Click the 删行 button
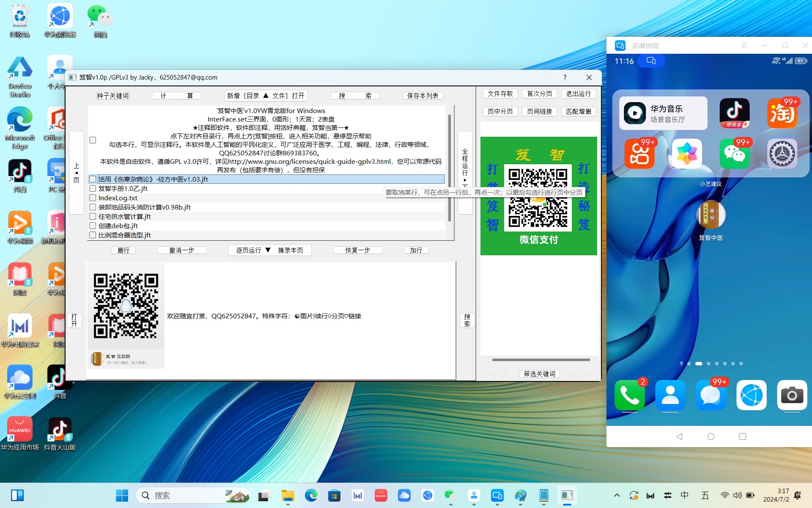 (x=123, y=250)
